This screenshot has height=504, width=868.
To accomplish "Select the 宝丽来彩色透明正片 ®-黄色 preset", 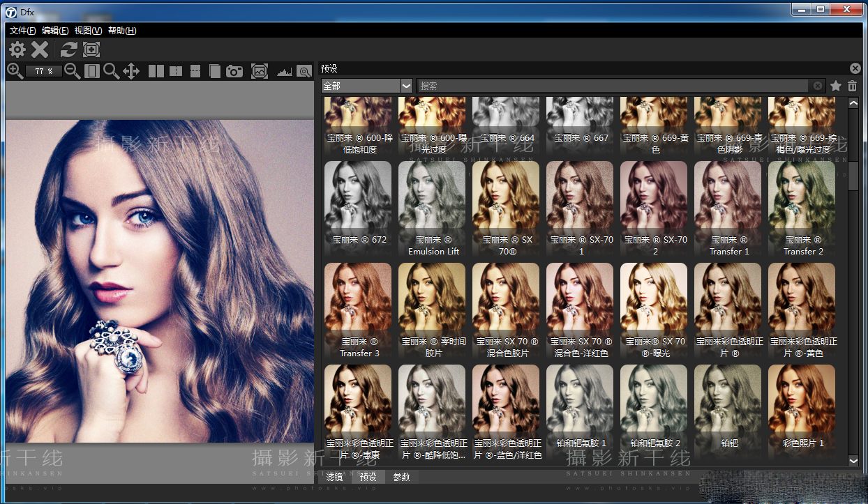I will [803, 311].
